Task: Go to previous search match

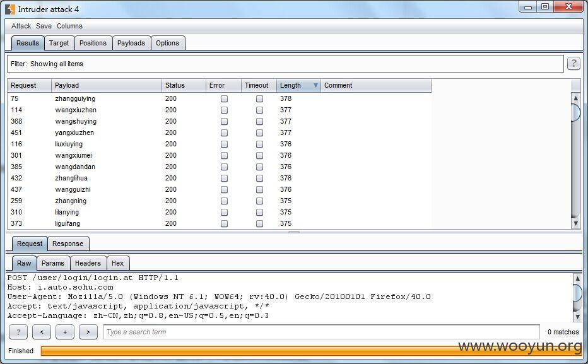Action: click(x=41, y=332)
